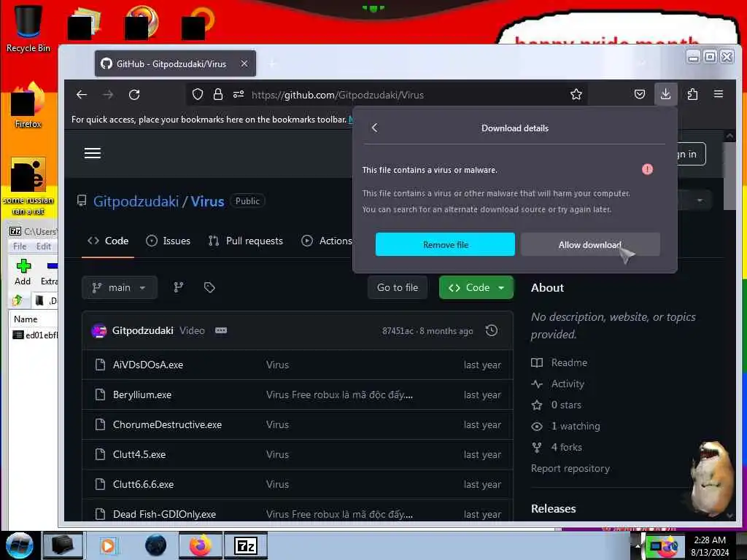Click the Remove file button
This screenshot has height=560, width=747.
(445, 244)
